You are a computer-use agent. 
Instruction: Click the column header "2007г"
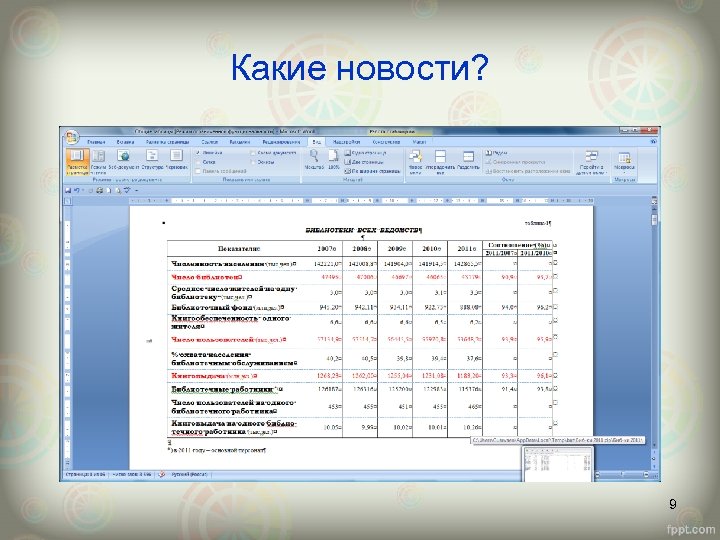point(326,249)
